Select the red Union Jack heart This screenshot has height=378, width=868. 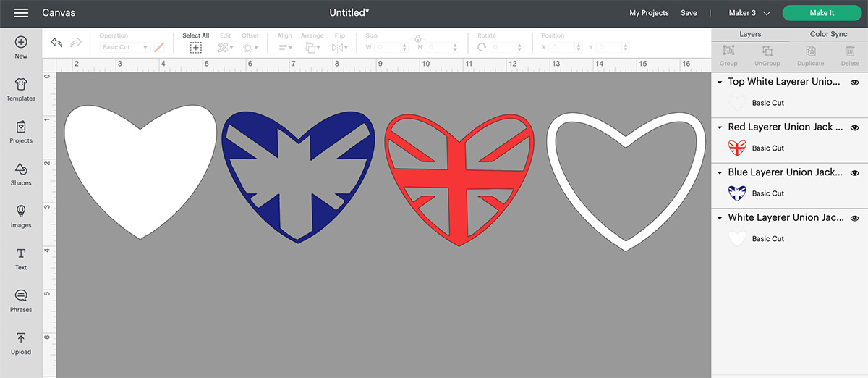point(460,181)
